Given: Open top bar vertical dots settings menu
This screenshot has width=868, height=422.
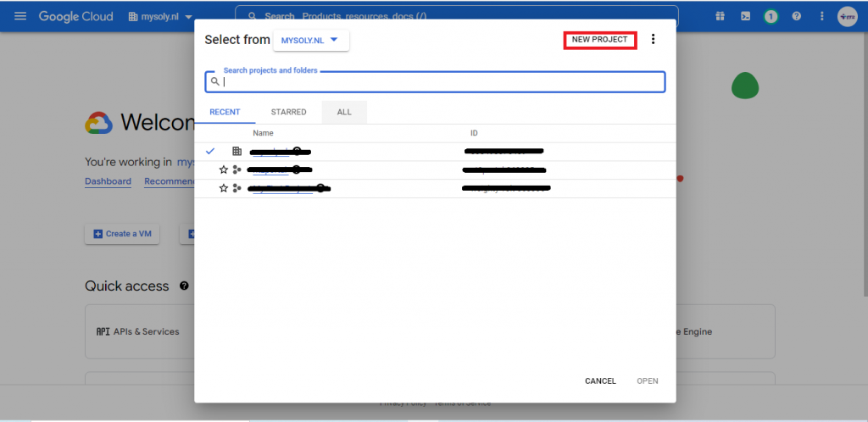Looking at the screenshot, I should click(822, 16).
